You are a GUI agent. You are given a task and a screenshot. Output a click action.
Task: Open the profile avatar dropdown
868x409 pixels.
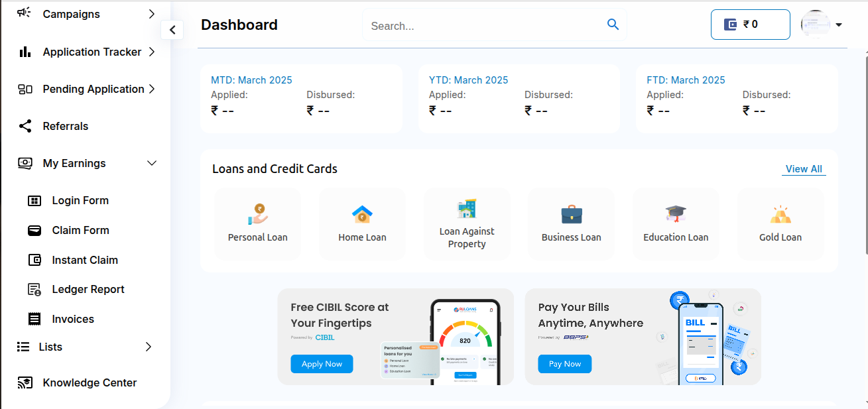tap(822, 25)
